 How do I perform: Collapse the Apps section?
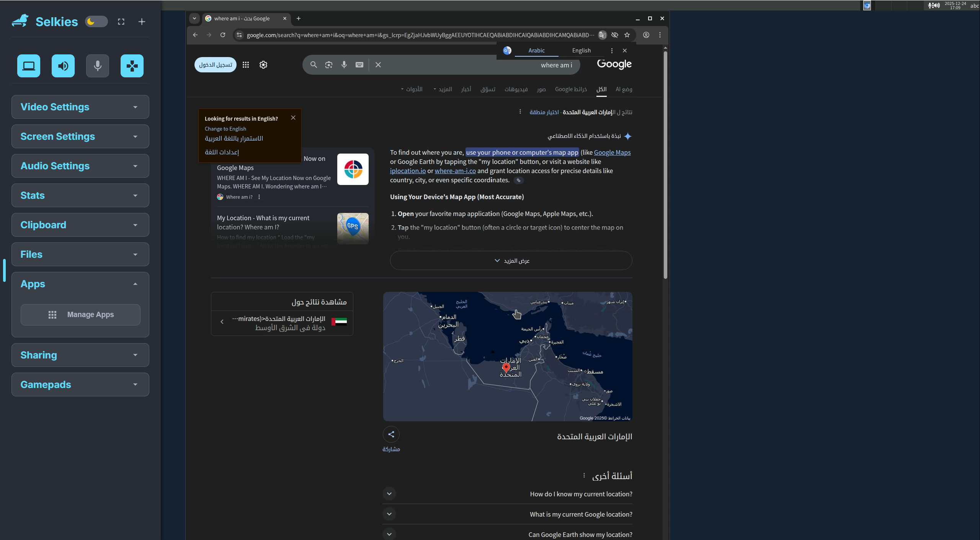pos(80,284)
